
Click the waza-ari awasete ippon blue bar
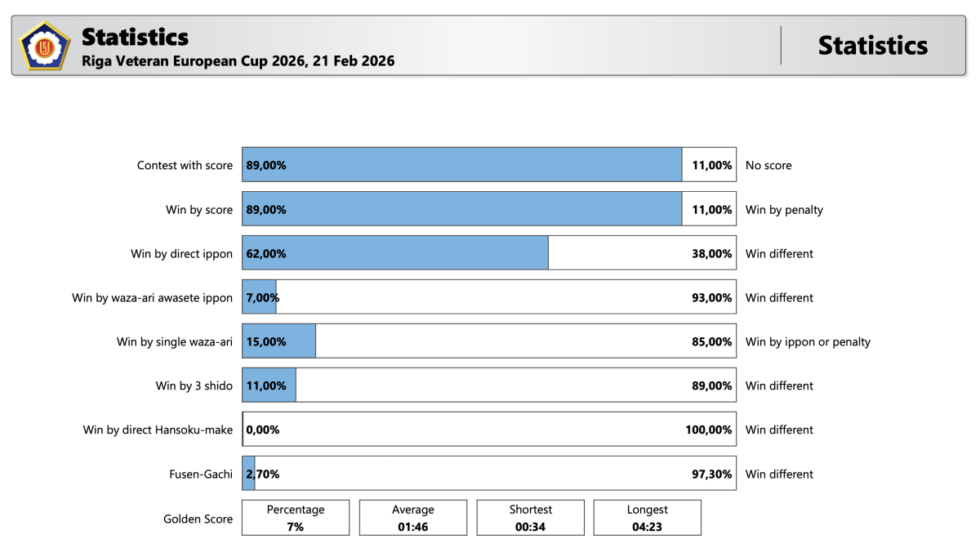261,297
